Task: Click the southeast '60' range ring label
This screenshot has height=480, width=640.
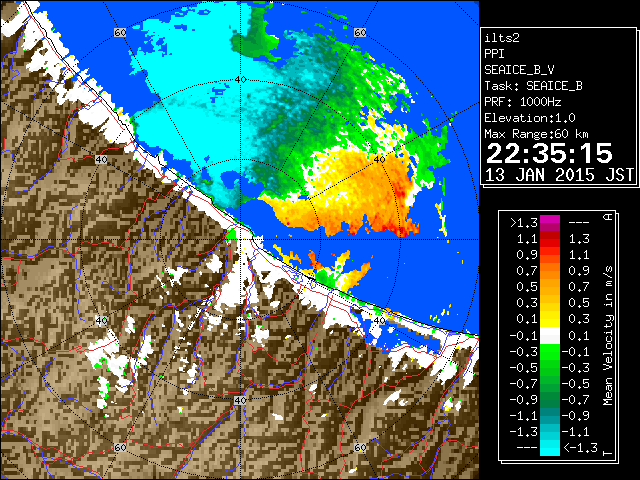Action: [360, 447]
